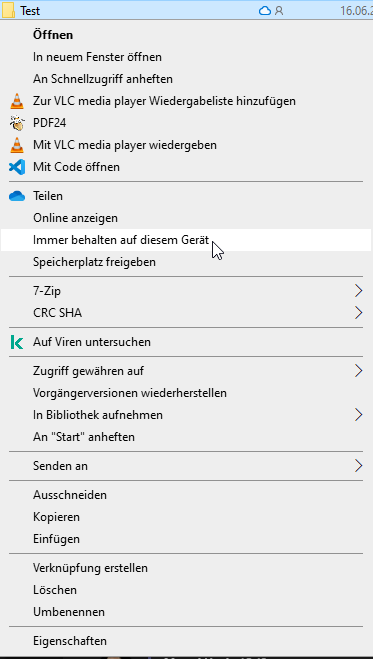Image resolution: width=373 pixels, height=659 pixels.
Task: Click the VLC cone icon beside Wiedergabeliste hinzufügen
Action: [17, 101]
